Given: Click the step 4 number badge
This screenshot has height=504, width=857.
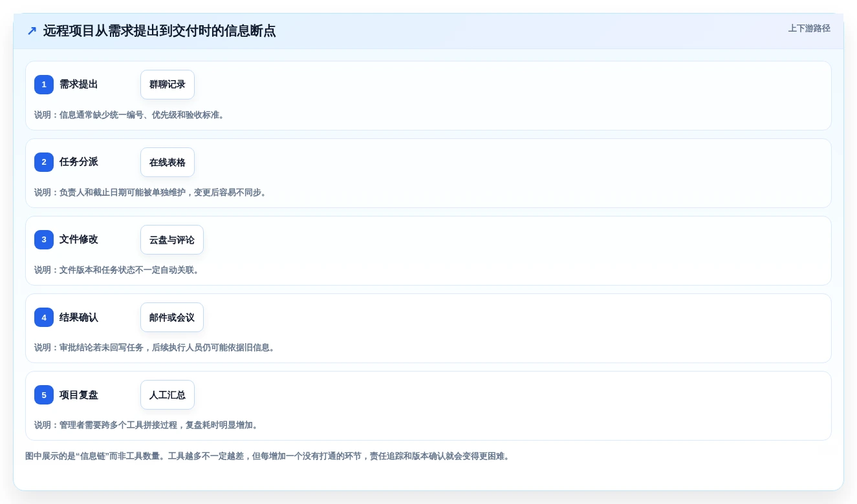Looking at the screenshot, I should [x=44, y=317].
